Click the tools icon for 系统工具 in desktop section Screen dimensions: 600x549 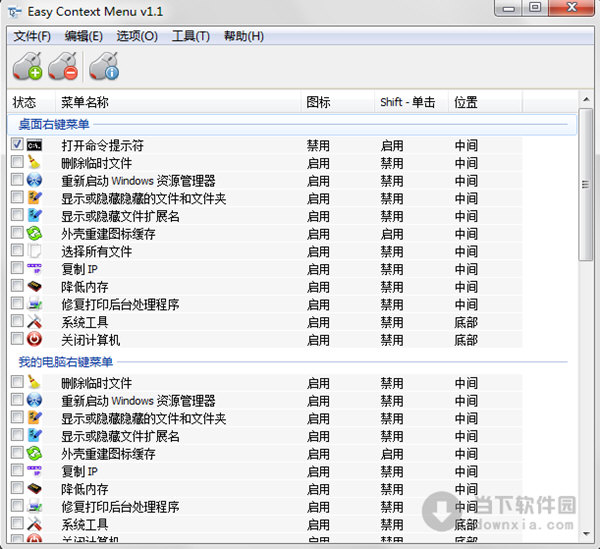point(34,321)
